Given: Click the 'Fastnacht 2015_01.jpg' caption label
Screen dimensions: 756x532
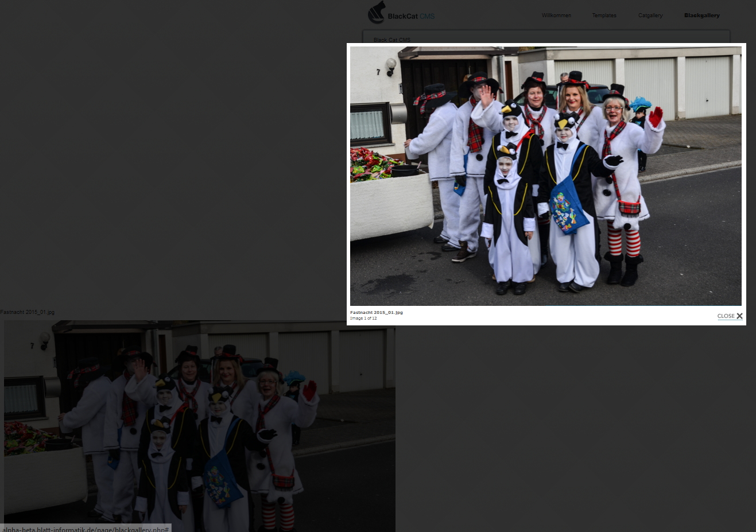Looking at the screenshot, I should click(377, 312).
